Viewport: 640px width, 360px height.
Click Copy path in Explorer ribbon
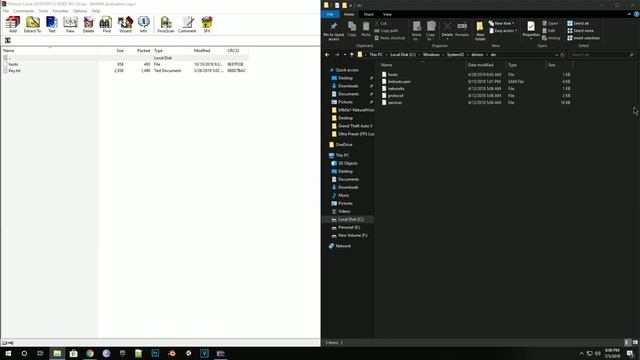click(x=386, y=31)
